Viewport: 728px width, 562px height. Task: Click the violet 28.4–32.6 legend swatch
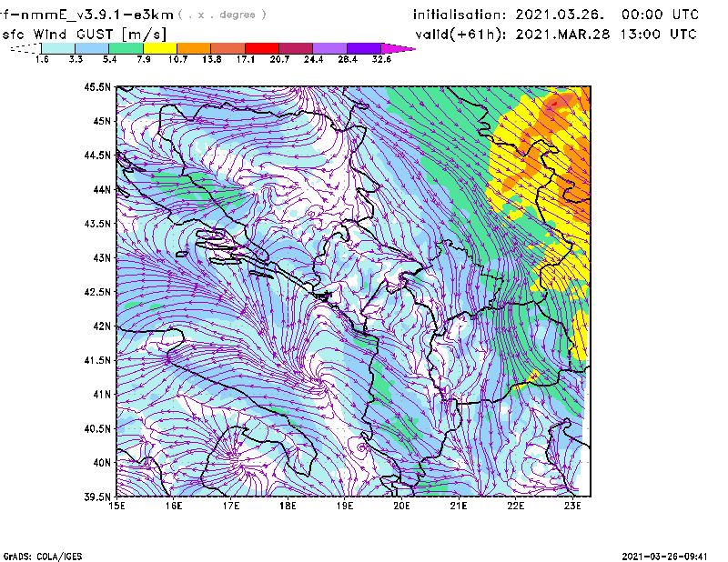coord(364,48)
